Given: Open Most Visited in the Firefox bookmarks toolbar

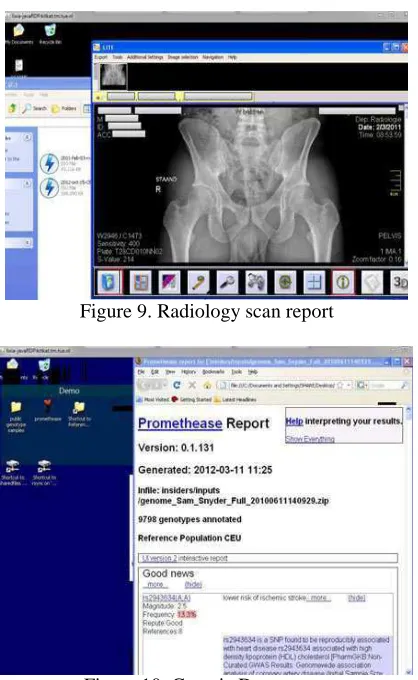Looking at the screenshot, I should (x=152, y=399).
